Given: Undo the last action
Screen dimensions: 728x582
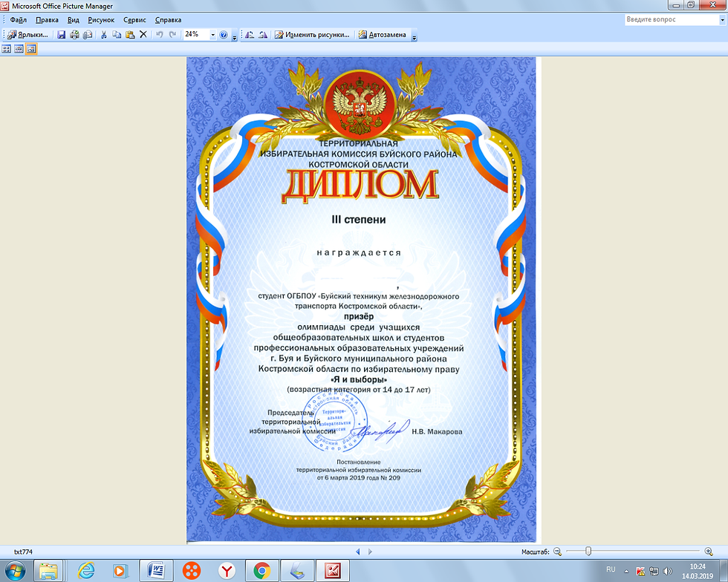Looking at the screenshot, I should [x=159, y=34].
